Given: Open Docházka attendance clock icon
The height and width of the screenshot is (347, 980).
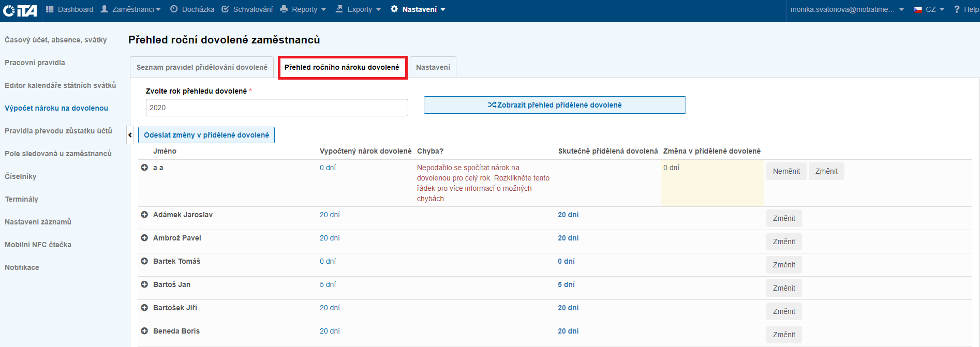Looking at the screenshot, I should click(174, 9).
